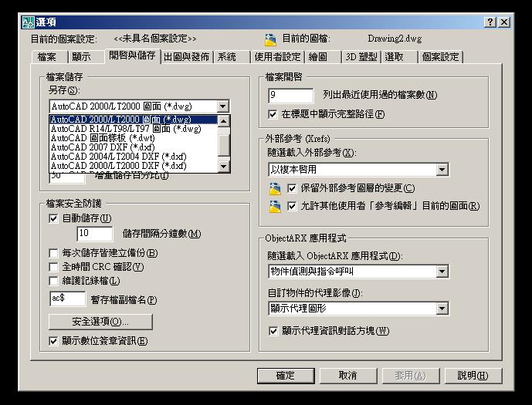Click the 暫存檔副檔名 ac$ input field

pyautogui.click(x=68, y=299)
